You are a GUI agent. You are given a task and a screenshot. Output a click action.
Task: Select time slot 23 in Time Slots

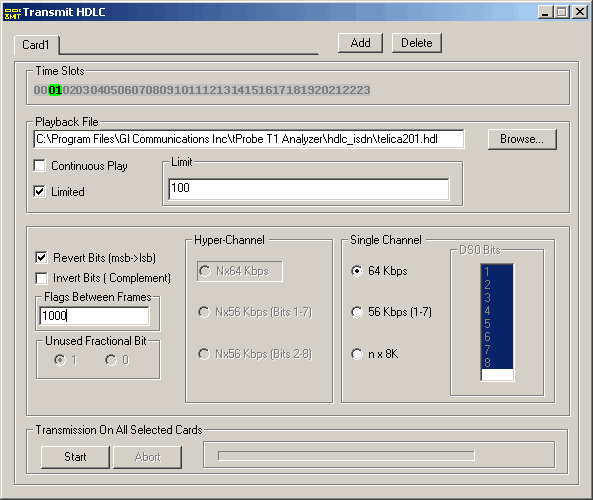coord(363,90)
